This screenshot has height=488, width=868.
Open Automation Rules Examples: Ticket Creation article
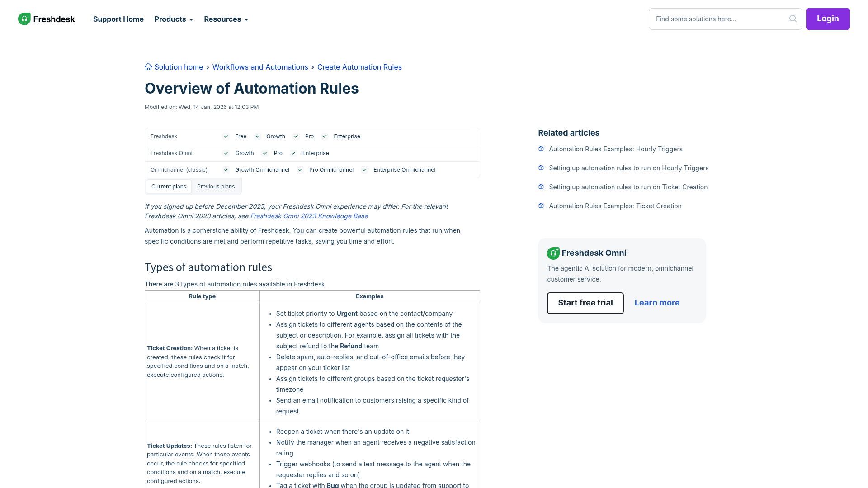[615, 206]
